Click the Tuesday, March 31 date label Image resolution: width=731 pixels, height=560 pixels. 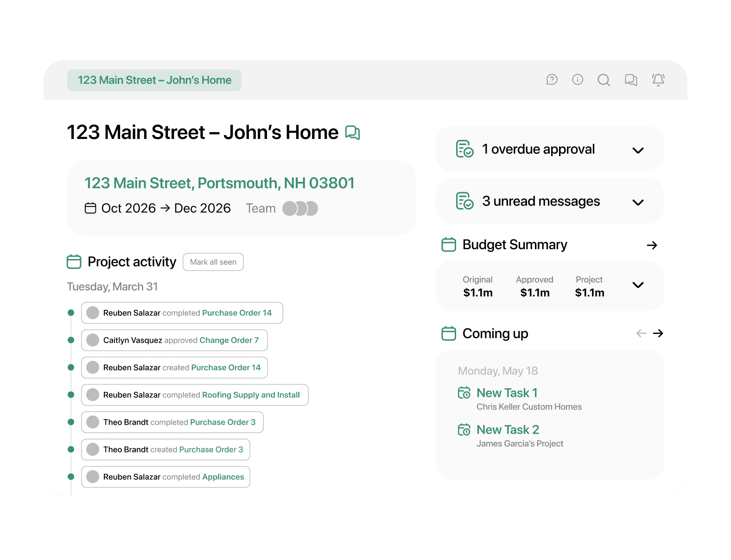[x=112, y=287]
